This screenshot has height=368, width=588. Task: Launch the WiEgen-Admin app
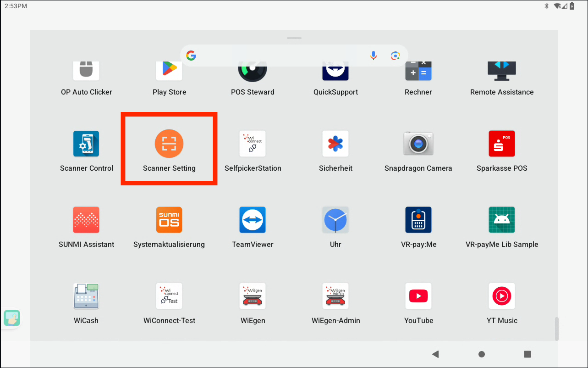(x=335, y=296)
